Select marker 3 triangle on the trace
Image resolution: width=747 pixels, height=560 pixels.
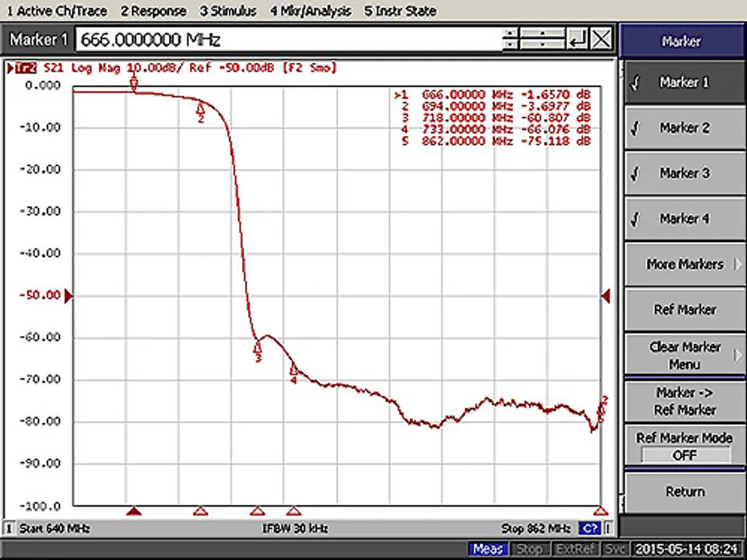[x=258, y=348]
